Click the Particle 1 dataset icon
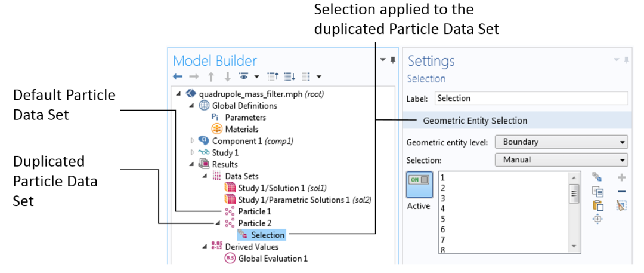Screen dimensions: 644x273 point(230,212)
